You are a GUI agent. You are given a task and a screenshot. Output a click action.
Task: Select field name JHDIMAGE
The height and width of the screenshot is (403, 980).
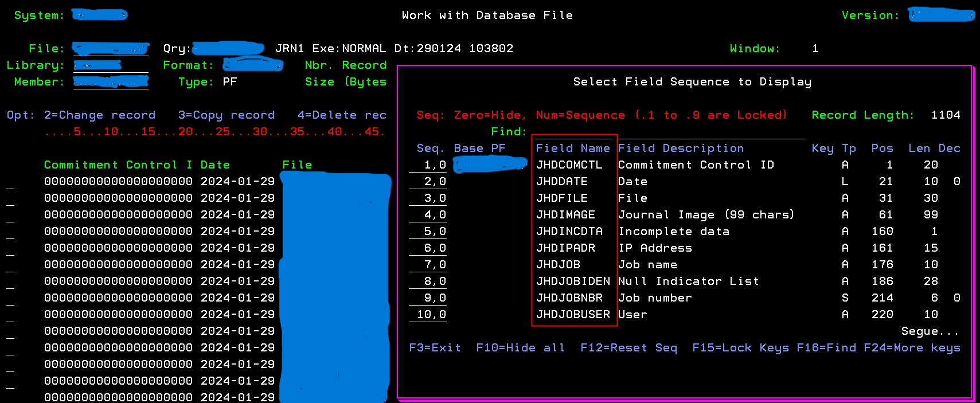point(565,215)
